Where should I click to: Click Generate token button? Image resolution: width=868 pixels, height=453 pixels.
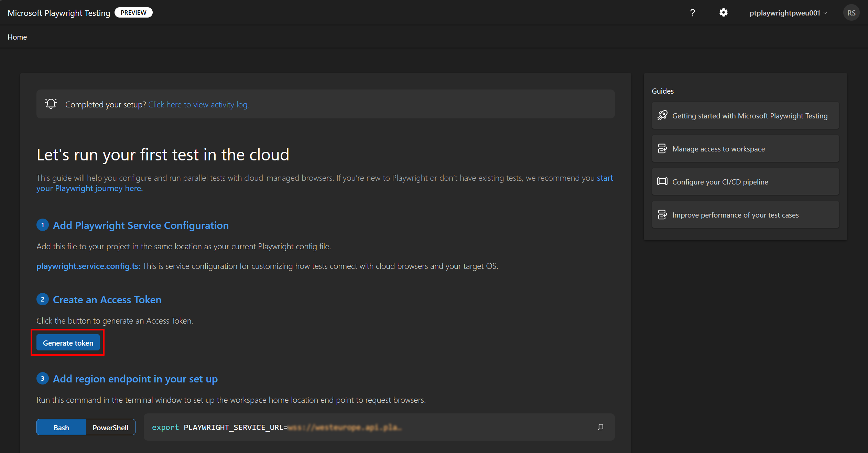coord(68,343)
